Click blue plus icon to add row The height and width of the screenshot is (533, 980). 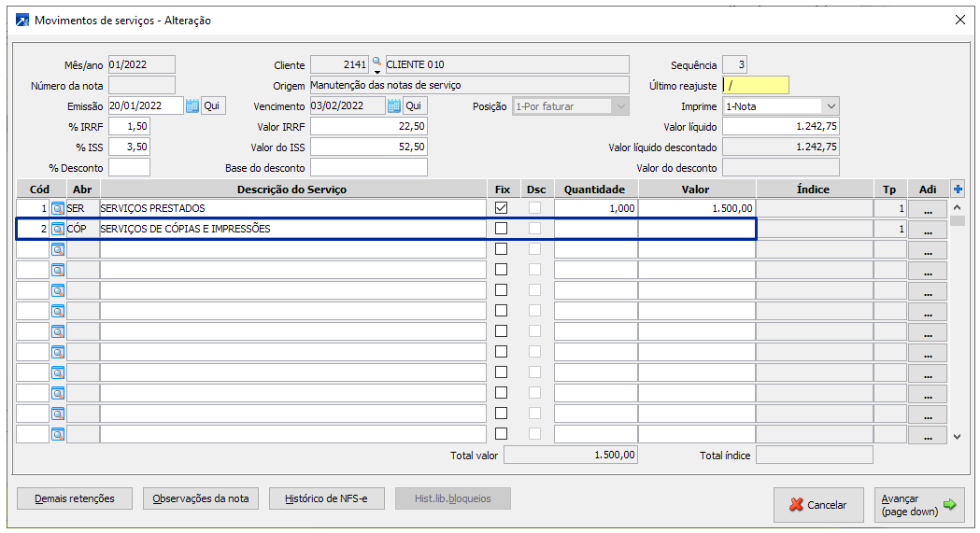pyautogui.click(x=958, y=189)
